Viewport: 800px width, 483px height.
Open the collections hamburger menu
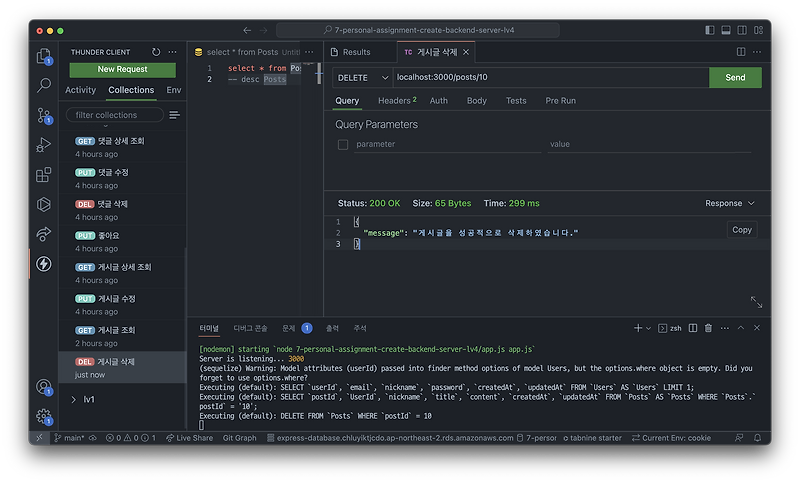pos(174,115)
